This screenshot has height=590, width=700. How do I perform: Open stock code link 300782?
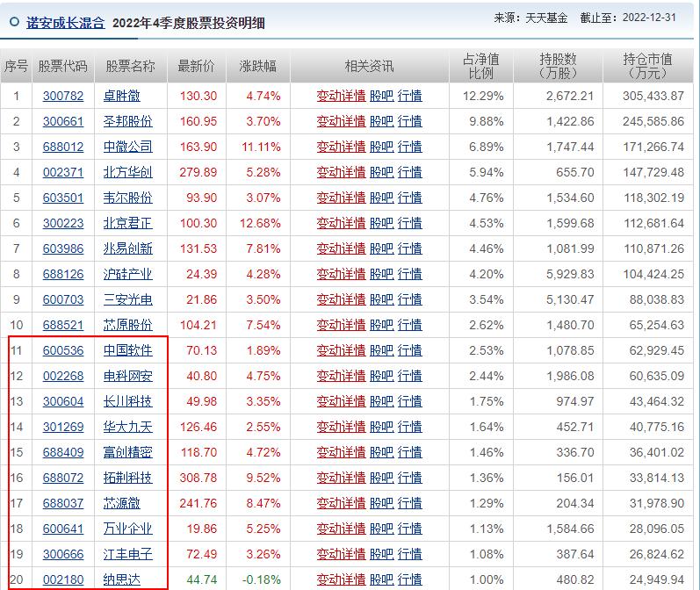point(63,96)
